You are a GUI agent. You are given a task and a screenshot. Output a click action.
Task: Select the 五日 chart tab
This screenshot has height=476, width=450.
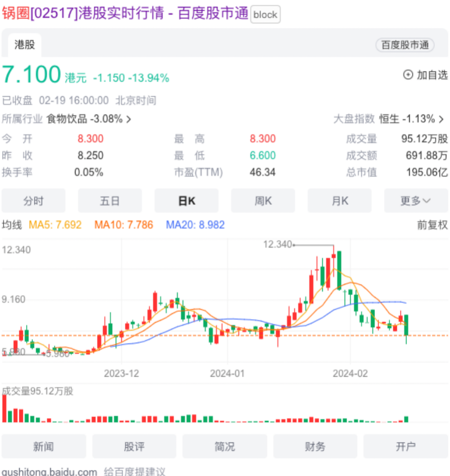tap(110, 201)
